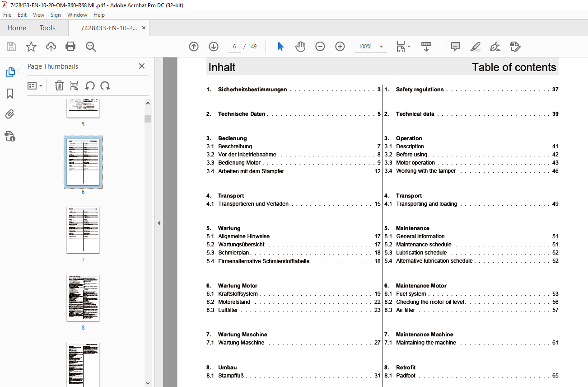
Task: Print the document with printer icon
Action: pyautogui.click(x=70, y=47)
